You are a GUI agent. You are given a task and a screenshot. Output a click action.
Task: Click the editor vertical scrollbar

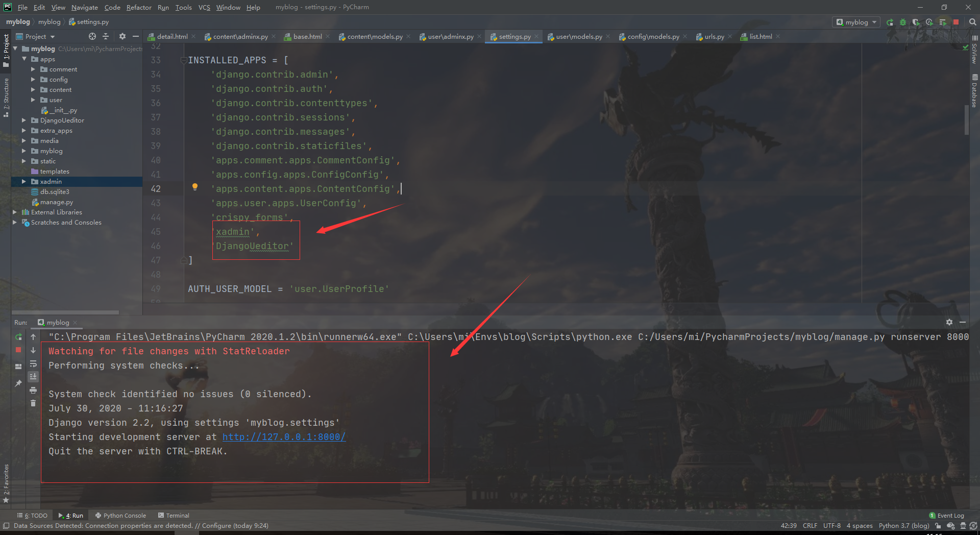(966, 120)
